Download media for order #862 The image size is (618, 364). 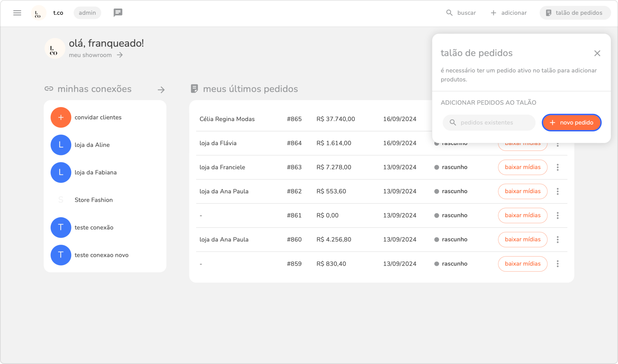click(522, 191)
